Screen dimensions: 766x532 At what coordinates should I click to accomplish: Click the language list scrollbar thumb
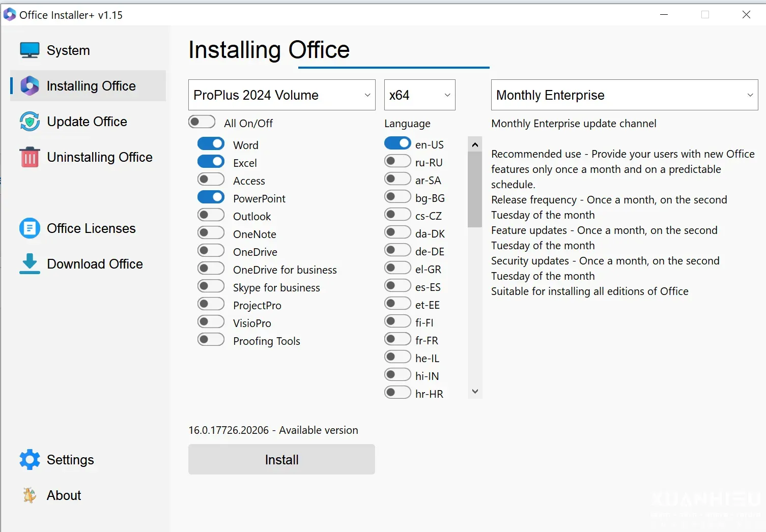click(x=475, y=189)
